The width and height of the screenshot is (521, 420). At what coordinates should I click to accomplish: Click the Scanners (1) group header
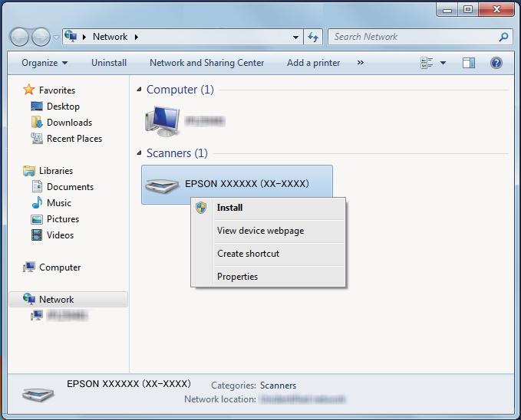(177, 153)
